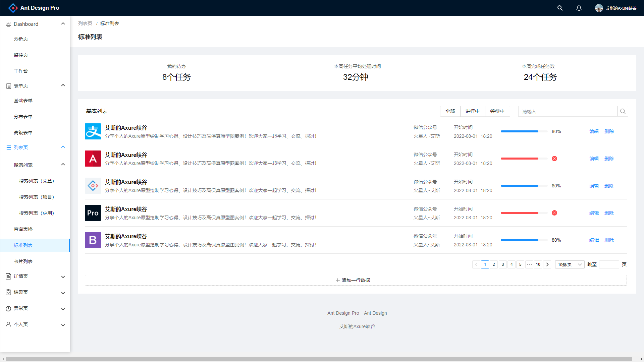This screenshot has height=362, width=644.
Task: Click the Ant Design Pro logo icon
Action: (13, 8)
